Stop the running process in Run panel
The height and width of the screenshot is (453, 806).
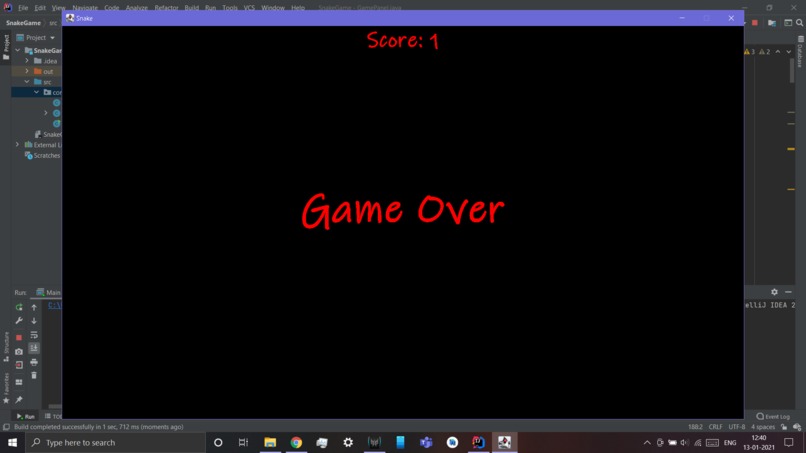tap(19, 337)
